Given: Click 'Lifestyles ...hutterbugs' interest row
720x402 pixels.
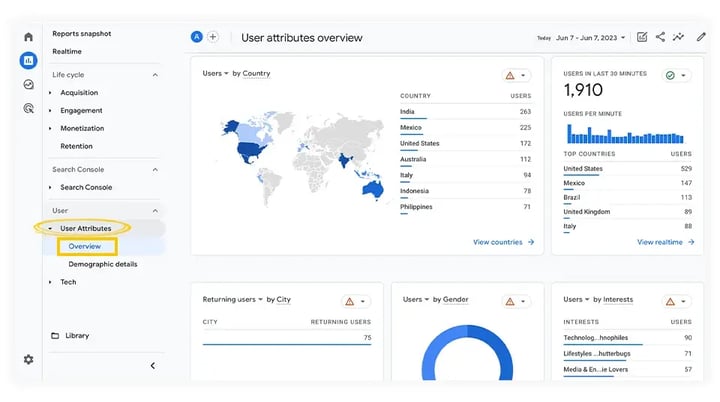Looking at the screenshot, I should [627, 354].
